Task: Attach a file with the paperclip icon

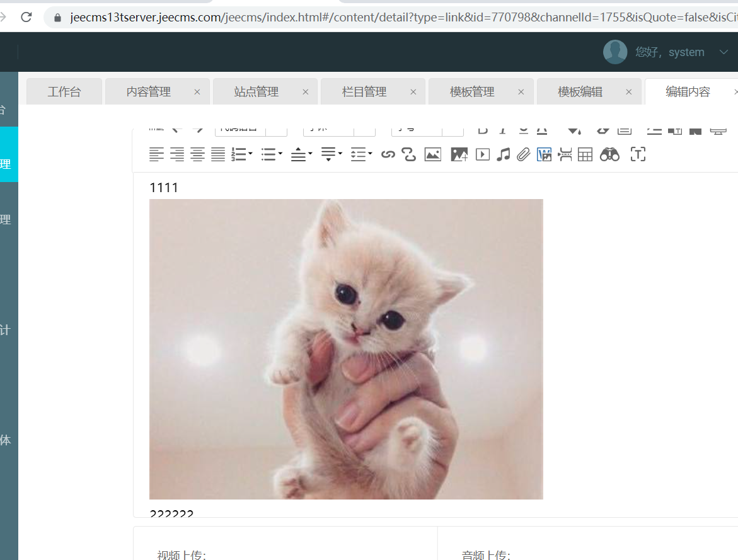Action: pyautogui.click(x=523, y=154)
